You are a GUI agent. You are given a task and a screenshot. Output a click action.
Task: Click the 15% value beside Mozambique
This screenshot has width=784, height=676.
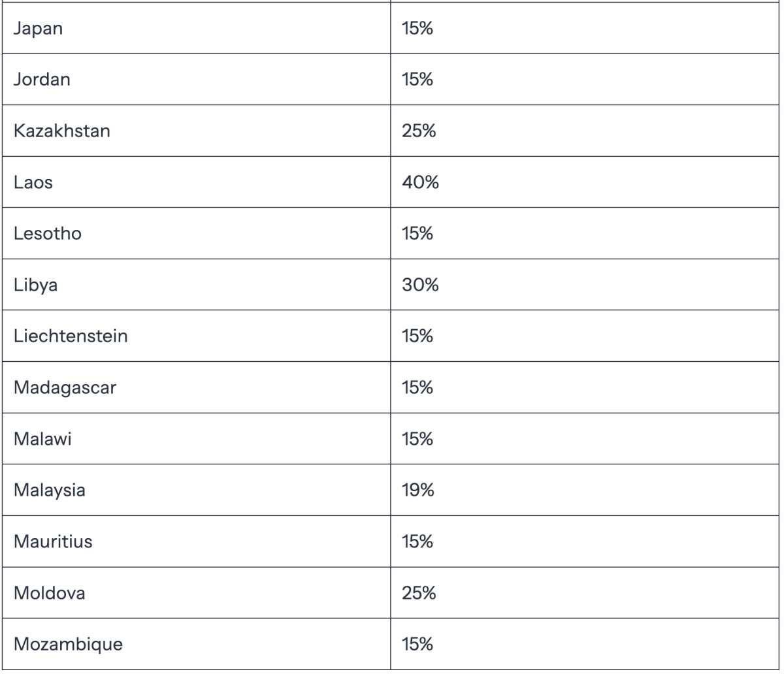418,645
